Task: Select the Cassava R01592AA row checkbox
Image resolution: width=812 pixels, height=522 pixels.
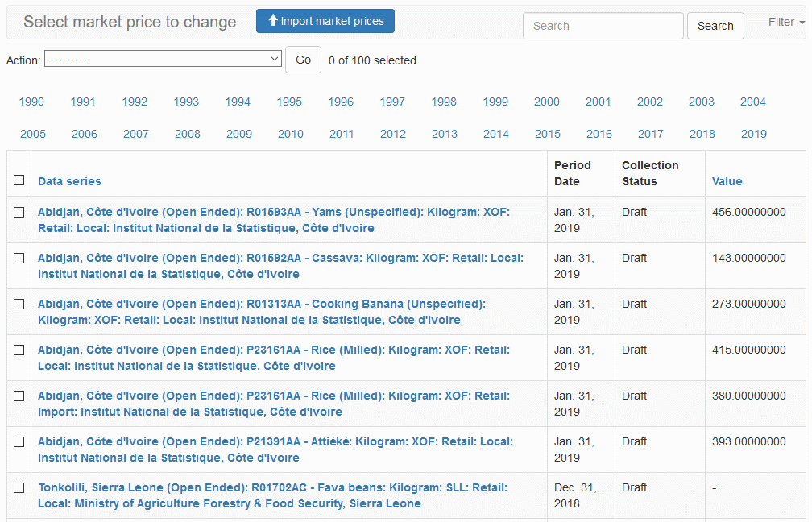Action: pyautogui.click(x=19, y=259)
